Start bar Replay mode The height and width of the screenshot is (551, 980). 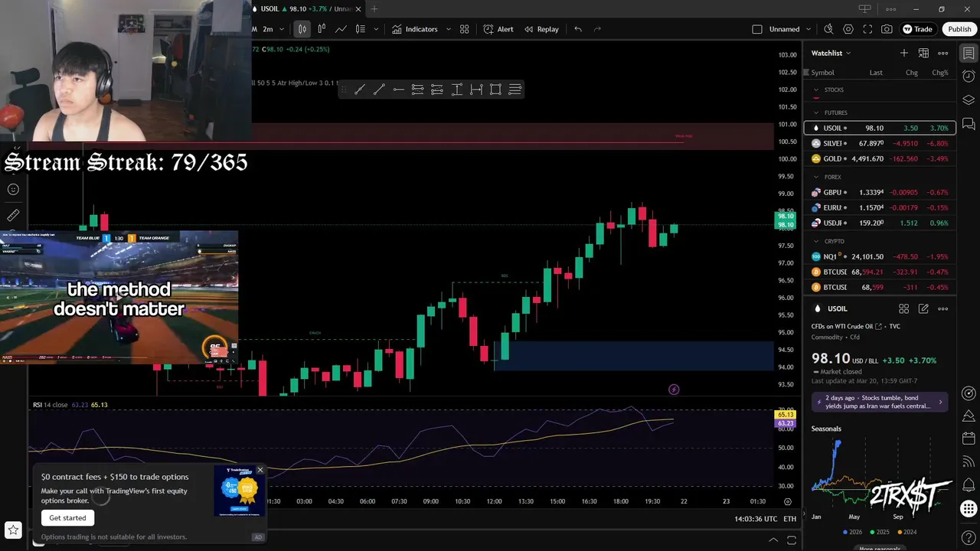point(541,29)
